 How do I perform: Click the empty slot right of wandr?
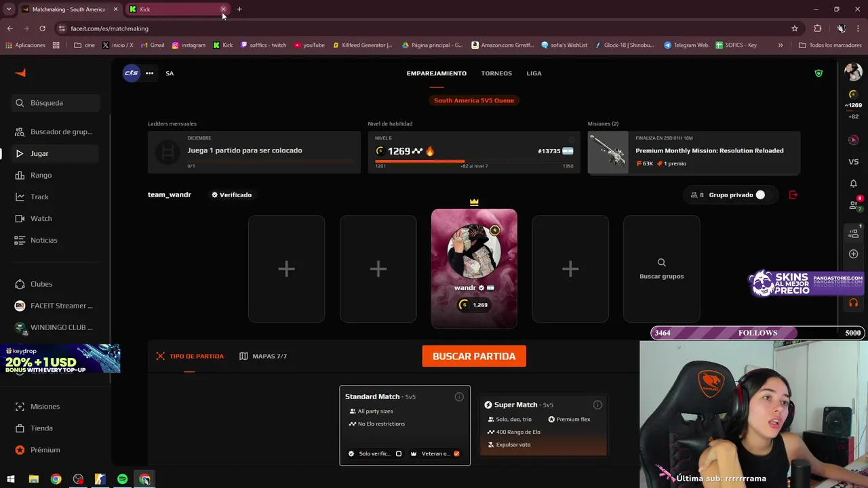(570, 269)
